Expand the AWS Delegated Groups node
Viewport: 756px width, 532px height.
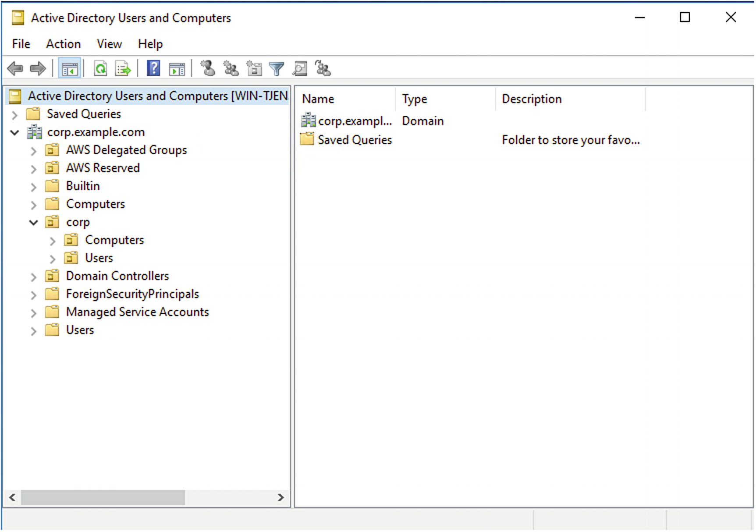[x=33, y=151]
